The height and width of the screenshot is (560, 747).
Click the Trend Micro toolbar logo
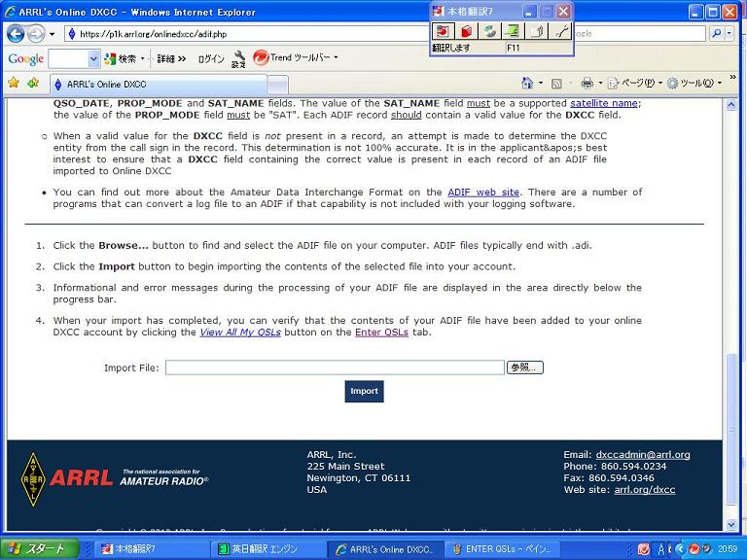261,58
